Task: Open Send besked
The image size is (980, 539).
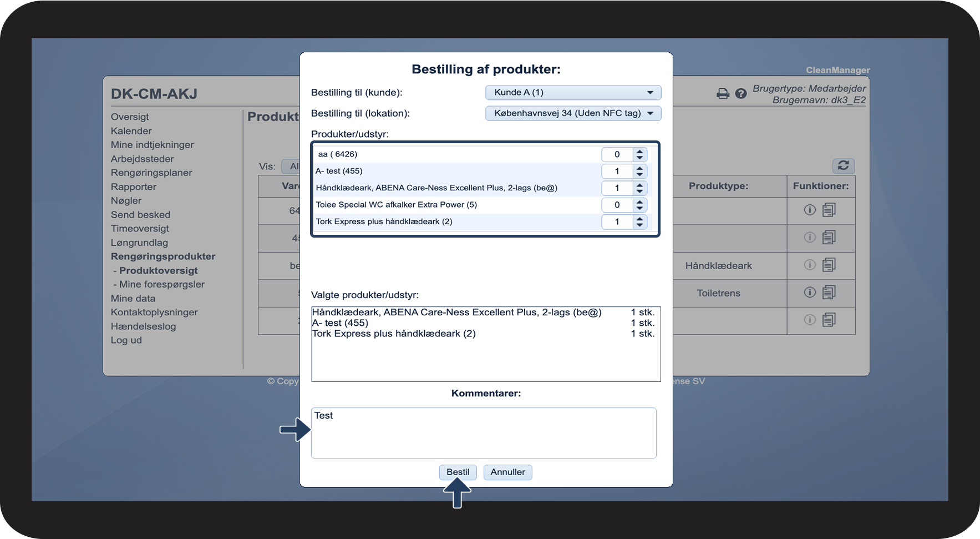Action: (140, 215)
